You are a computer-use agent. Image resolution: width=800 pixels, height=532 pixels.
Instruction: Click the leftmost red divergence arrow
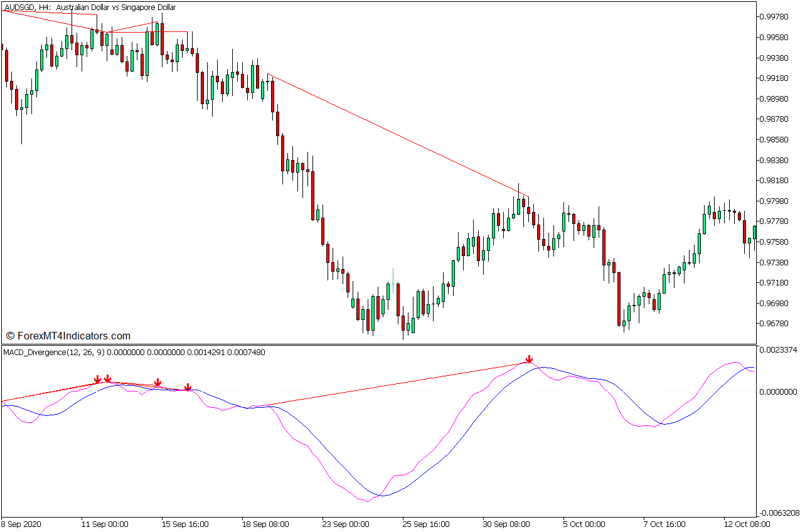[x=97, y=380]
